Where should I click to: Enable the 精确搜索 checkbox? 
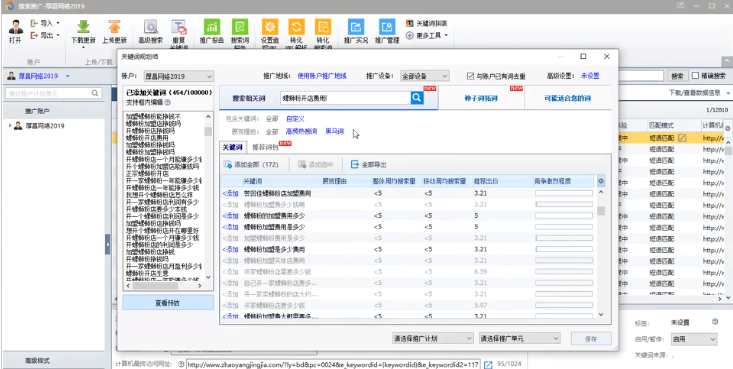[696, 75]
